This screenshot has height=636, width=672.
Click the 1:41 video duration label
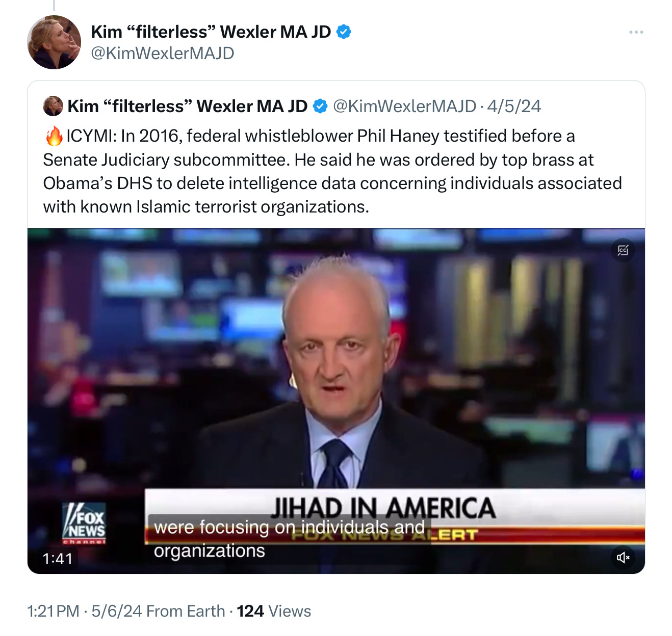coord(58,559)
